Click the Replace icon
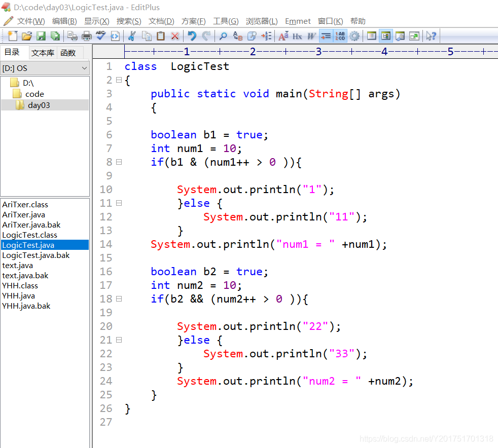Viewport: 498px width, 448px height. 237,36
